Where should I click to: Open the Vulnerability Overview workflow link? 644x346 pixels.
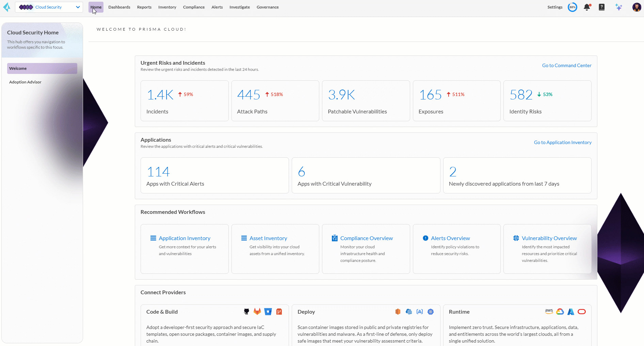click(x=549, y=238)
